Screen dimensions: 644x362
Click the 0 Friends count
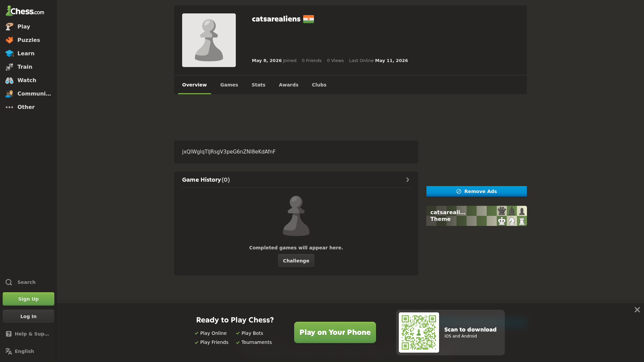click(312, 61)
